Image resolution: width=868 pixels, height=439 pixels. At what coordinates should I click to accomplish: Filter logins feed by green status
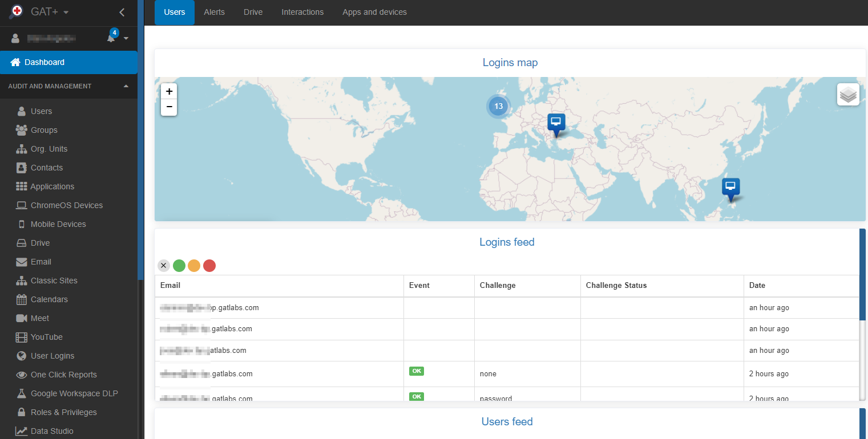179,265
